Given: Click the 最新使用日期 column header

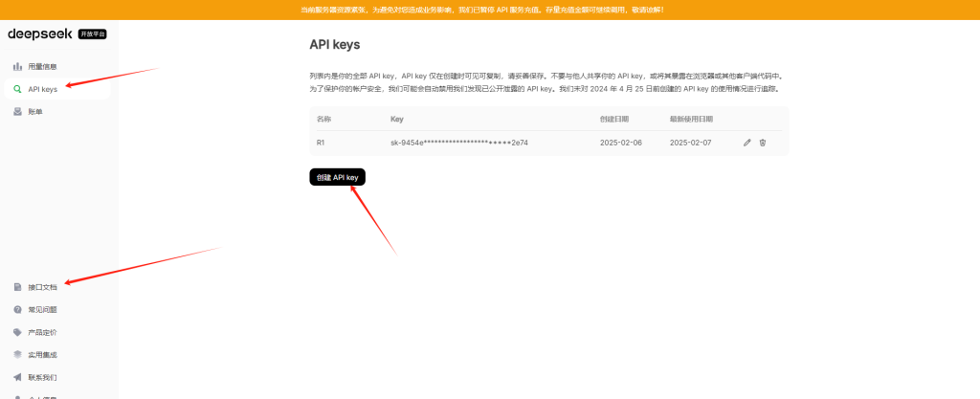Looking at the screenshot, I should point(691,119).
